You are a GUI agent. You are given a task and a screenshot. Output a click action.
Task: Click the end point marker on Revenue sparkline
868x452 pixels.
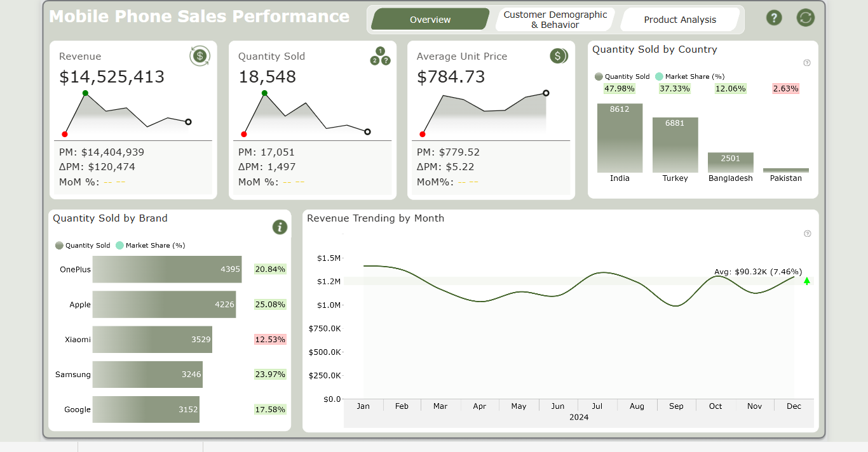[x=188, y=121]
